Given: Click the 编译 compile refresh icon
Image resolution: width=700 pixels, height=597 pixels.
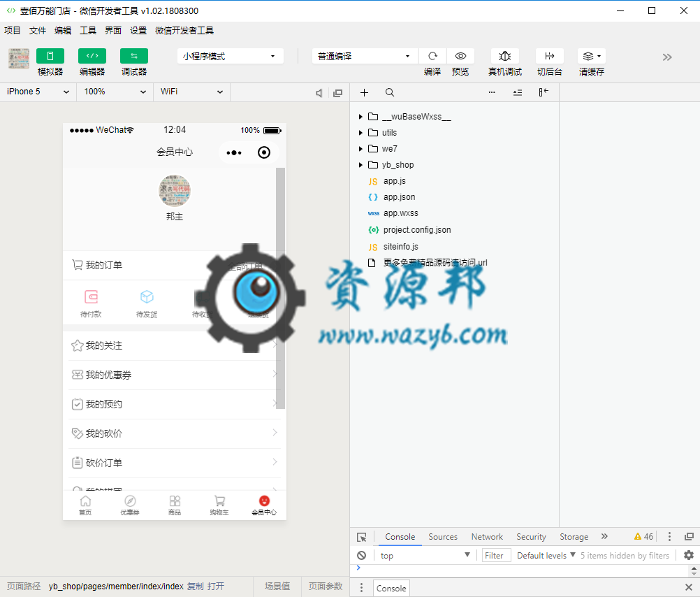Looking at the screenshot, I should point(432,57).
